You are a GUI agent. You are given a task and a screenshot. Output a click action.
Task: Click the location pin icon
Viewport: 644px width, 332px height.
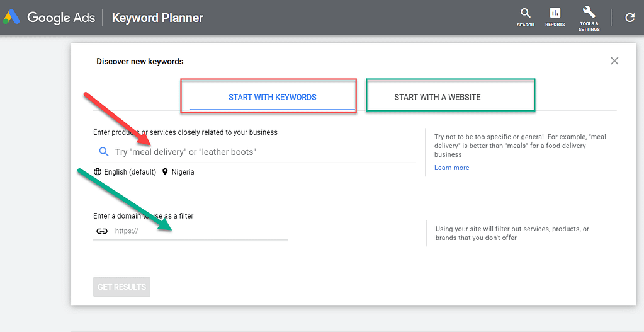pyautogui.click(x=165, y=172)
